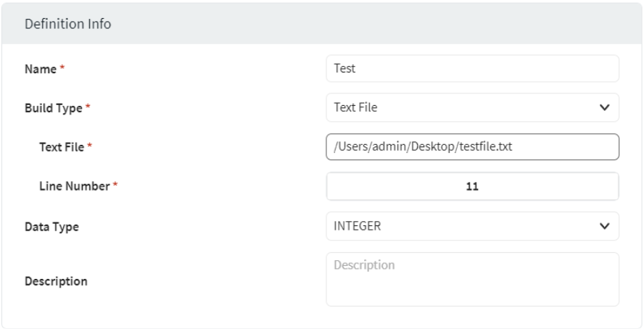Image resolution: width=644 pixels, height=329 pixels.
Task: Click the red asterisk beside Name
Action: [x=60, y=69]
